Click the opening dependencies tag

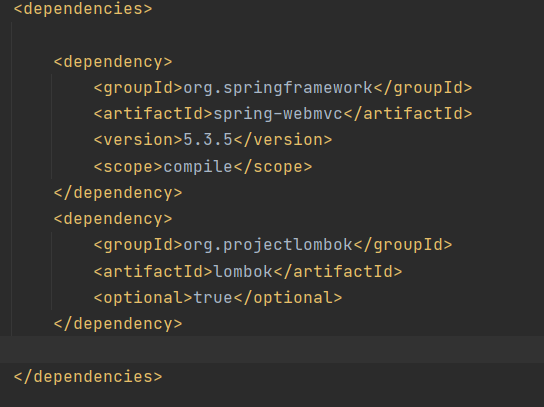coord(83,9)
